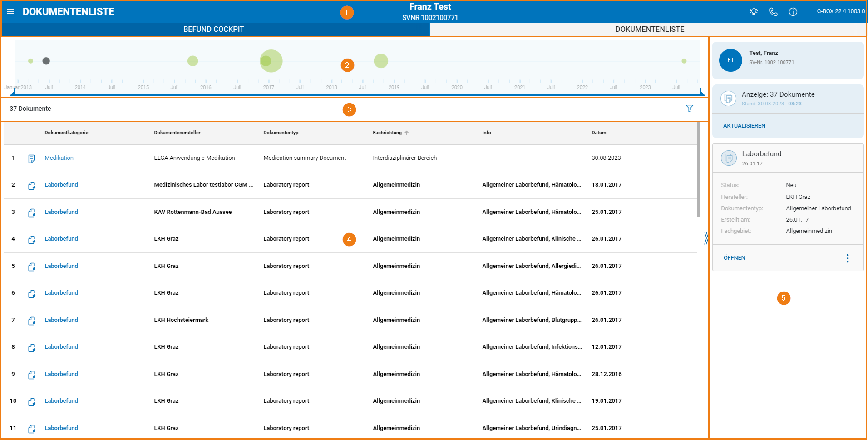This screenshot has height=440, width=868.
Task: Switch to the Dokumentenliste tab
Action: [x=649, y=30]
